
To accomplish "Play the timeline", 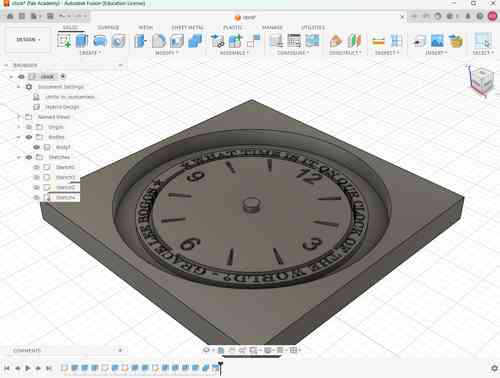I will [x=28, y=368].
